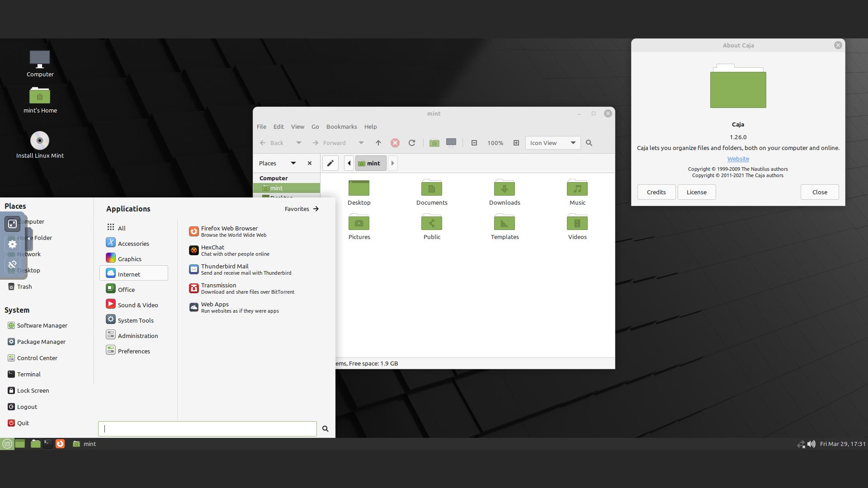Viewport: 868px width, 488px height.
Task: Open Computer via toolbar monitor icon
Action: coord(451,143)
